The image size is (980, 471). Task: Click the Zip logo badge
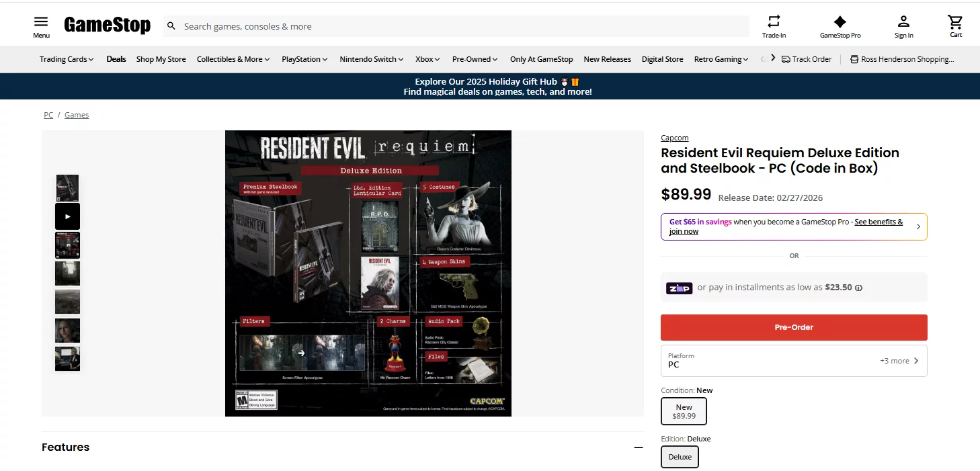coord(679,288)
